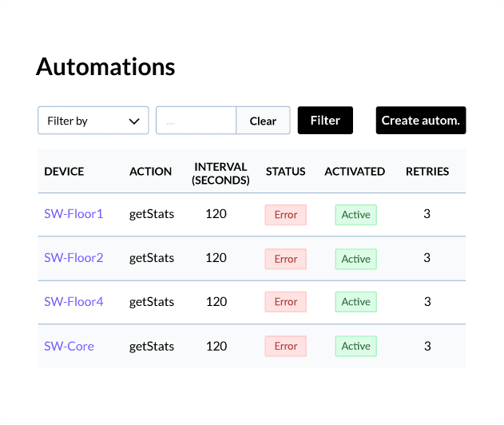Click the Active badge for SW-Floor2
Screen dimensions: 504x425
(x=355, y=259)
